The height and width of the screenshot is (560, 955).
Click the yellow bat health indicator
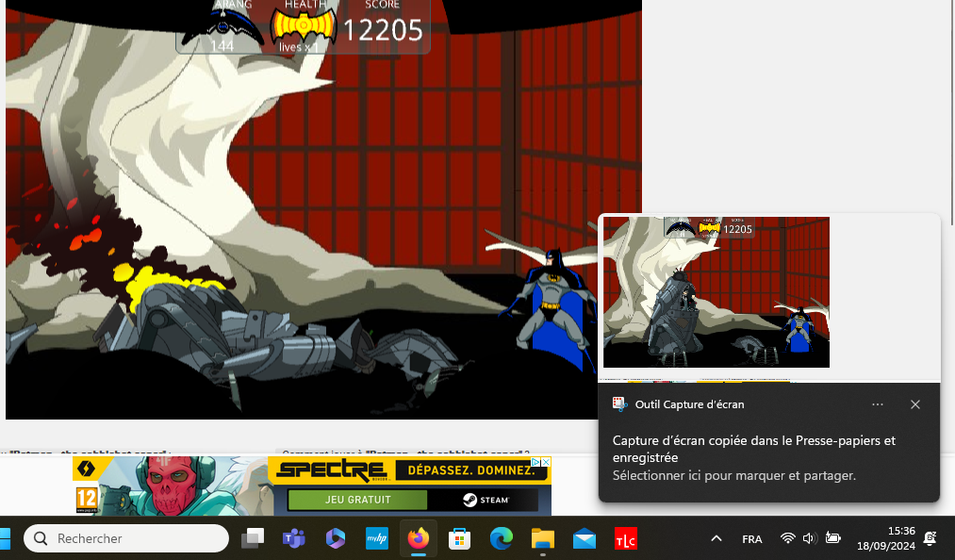[x=304, y=27]
